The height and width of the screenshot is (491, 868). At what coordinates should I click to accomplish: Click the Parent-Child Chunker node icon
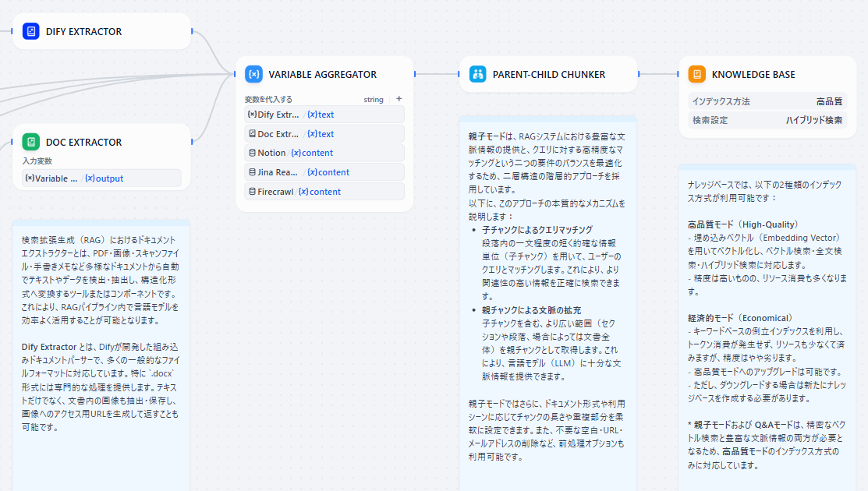pyautogui.click(x=477, y=75)
